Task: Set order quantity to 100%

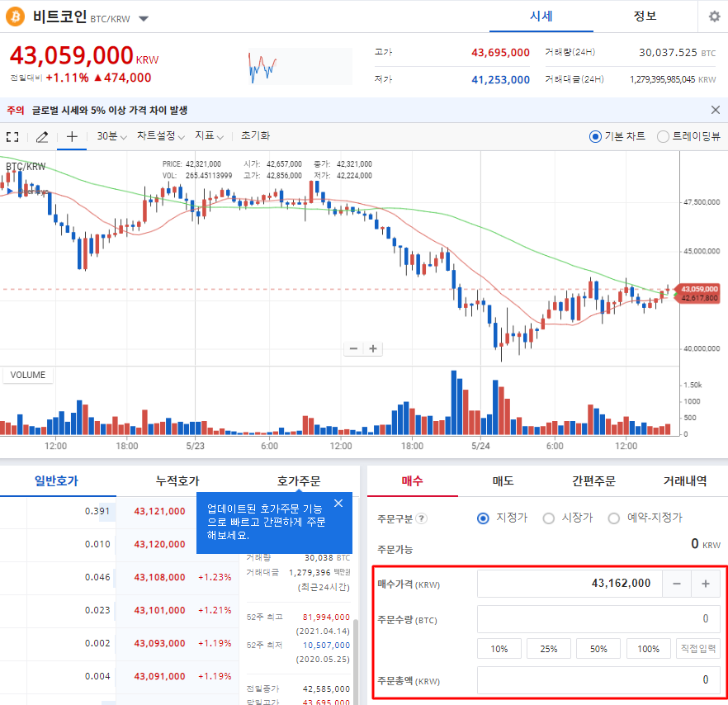Action: pyautogui.click(x=648, y=649)
